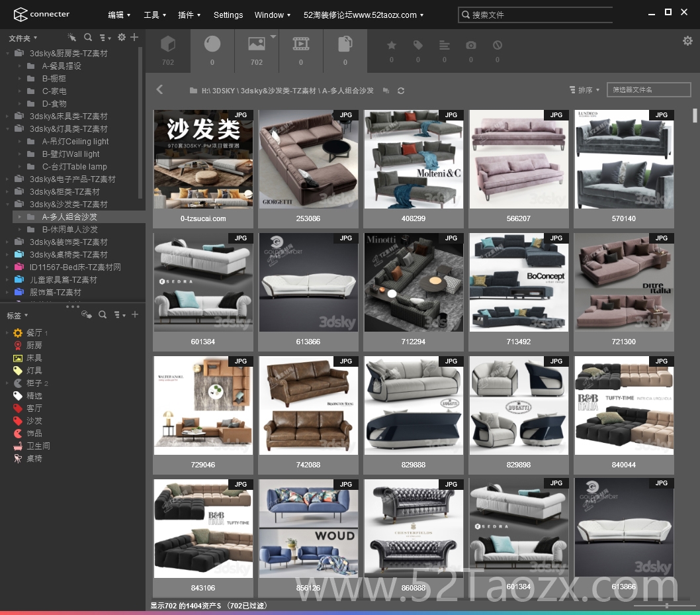
Task: Search folders with magnifier icon
Action: tap(88, 37)
